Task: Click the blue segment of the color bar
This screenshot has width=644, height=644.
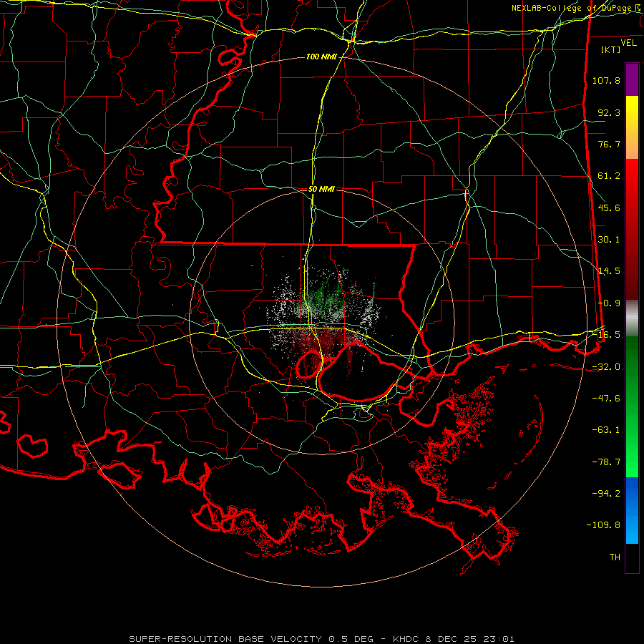Action: (632, 510)
